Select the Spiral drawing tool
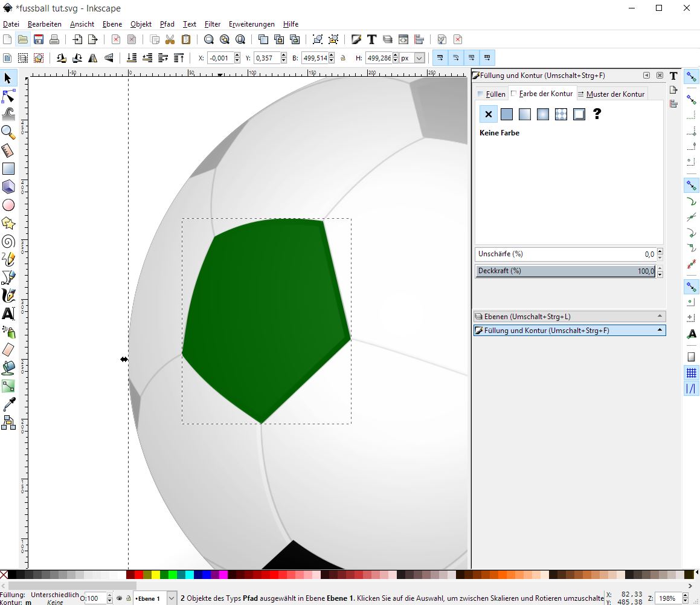The image size is (700, 605). click(x=8, y=242)
